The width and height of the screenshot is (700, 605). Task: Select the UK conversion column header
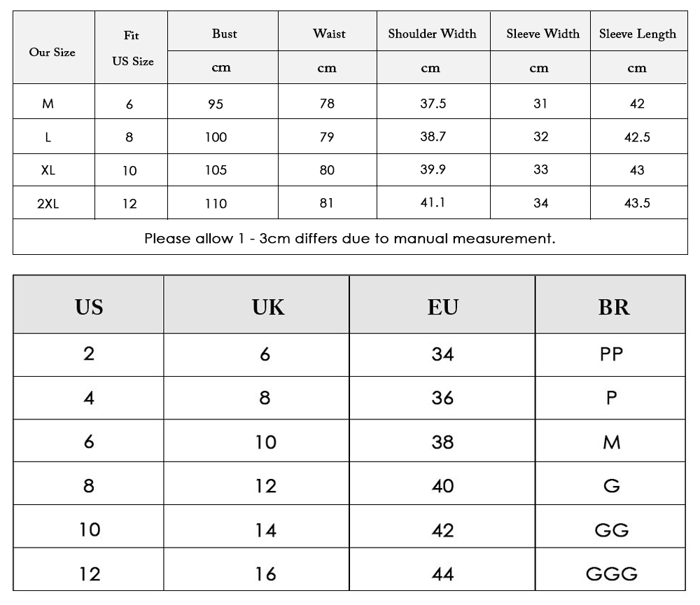point(268,307)
